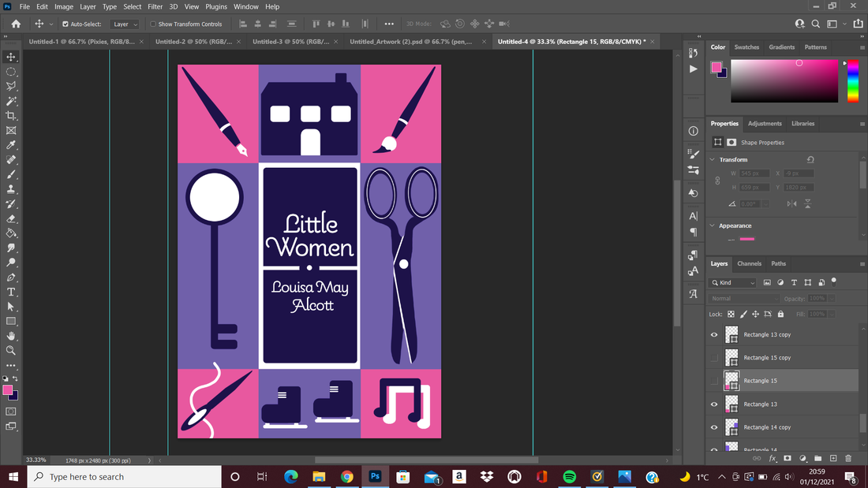Click more options ellipsis in options bar

[x=389, y=24]
